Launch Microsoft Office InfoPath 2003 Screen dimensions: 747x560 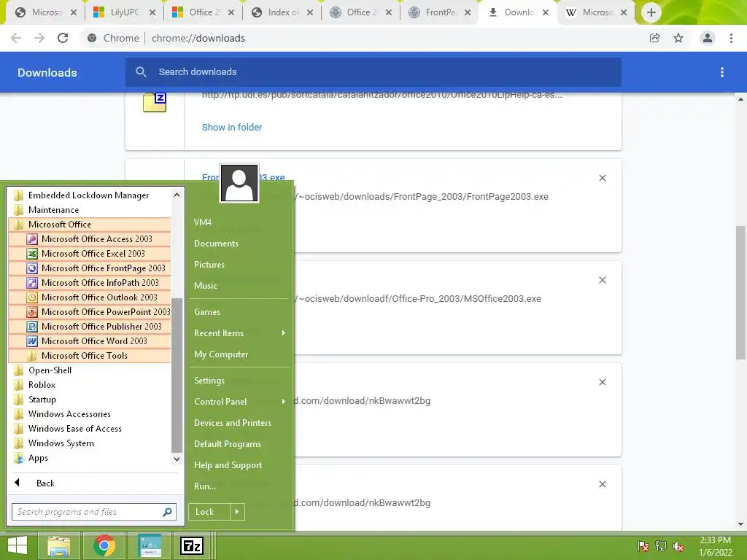click(x=90, y=283)
